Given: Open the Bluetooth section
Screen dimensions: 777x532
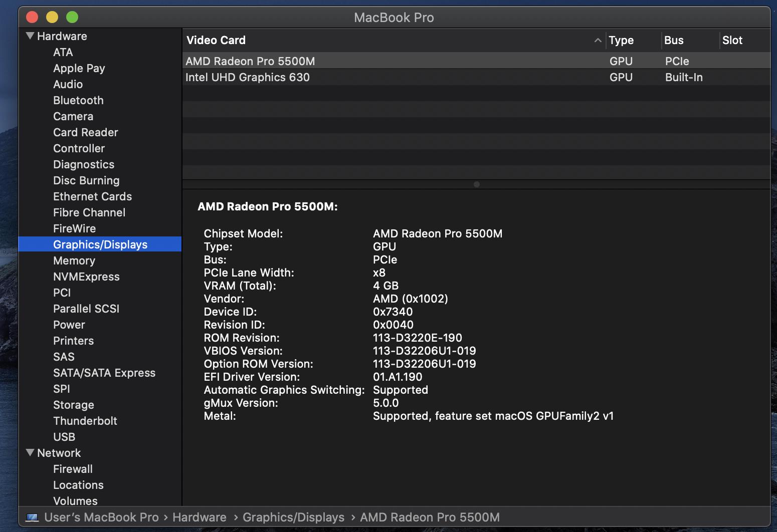Looking at the screenshot, I should coord(78,101).
